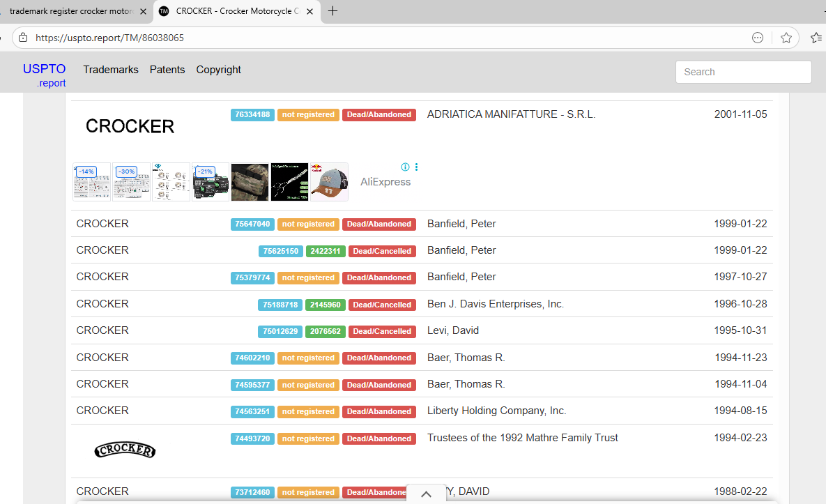Open the -14% discount ad thumbnail
This screenshot has width=826, height=504.
click(91, 182)
